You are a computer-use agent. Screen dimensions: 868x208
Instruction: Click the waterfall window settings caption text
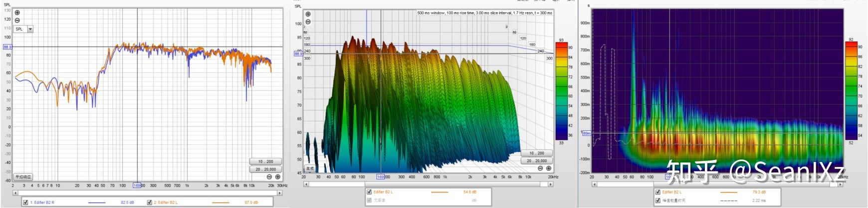[x=484, y=13]
